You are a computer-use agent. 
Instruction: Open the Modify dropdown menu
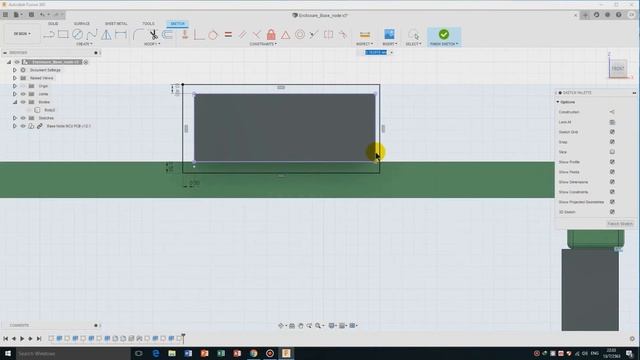(152, 44)
